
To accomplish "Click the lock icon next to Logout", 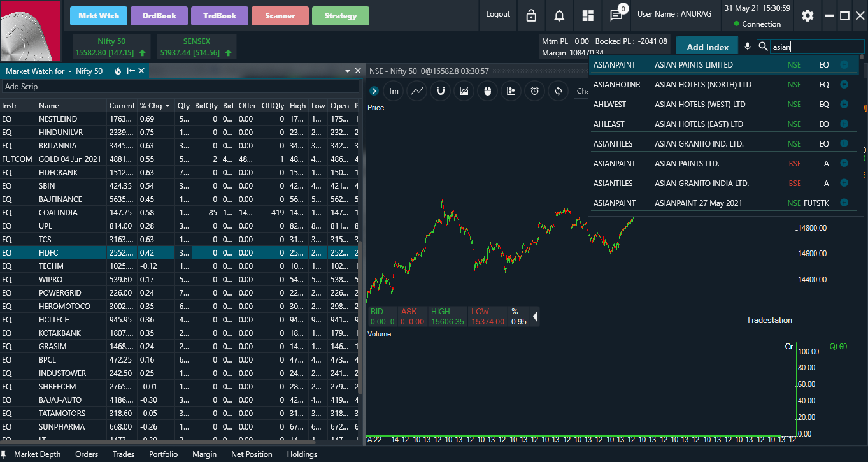I will pyautogui.click(x=531, y=15).
